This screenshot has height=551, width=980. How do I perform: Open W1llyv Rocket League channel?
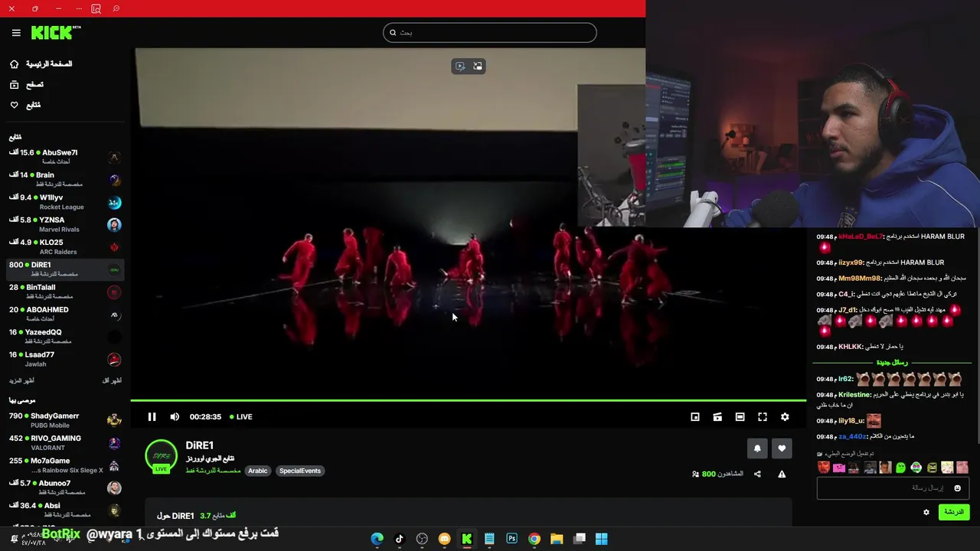coord(65,202)
